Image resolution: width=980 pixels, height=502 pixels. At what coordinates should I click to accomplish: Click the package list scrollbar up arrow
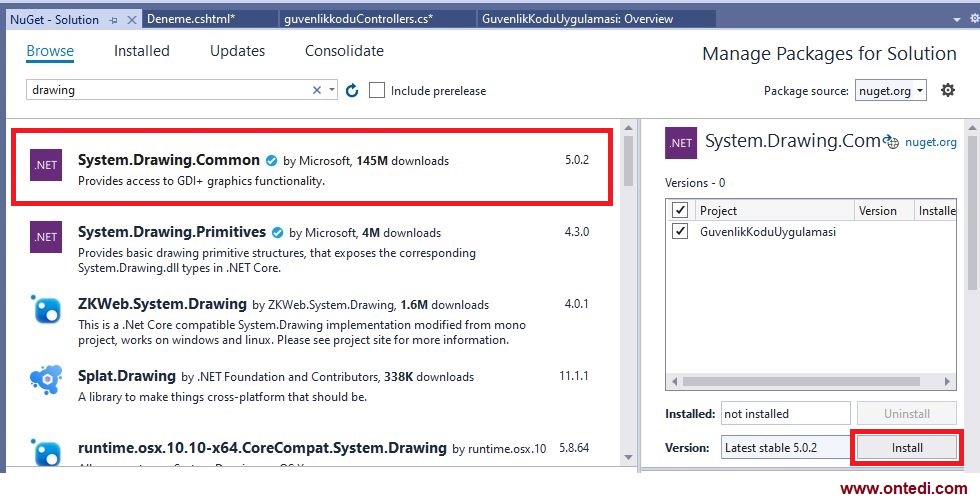click(628, 128)
